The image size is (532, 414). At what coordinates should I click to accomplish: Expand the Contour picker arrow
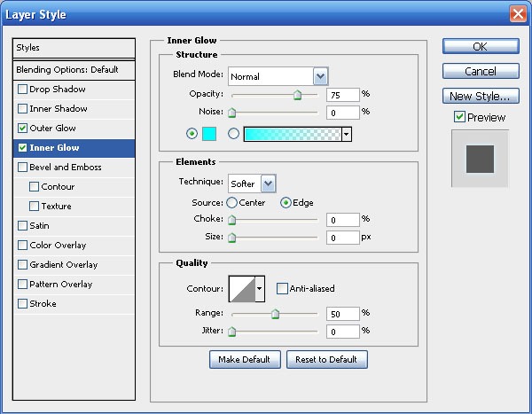(x=260, y=288)
